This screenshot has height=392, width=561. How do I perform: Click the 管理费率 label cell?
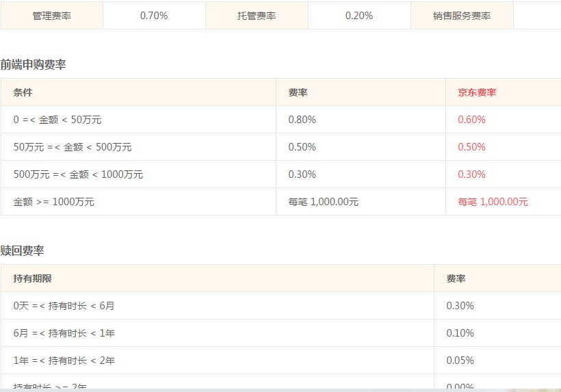click(52, 16)
